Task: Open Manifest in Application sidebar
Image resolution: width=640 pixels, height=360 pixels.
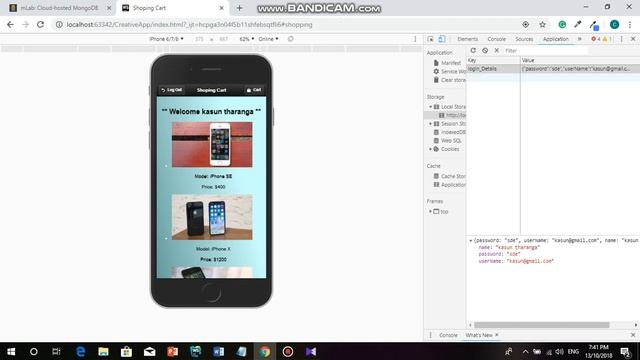Action: (x=451, y=63)
